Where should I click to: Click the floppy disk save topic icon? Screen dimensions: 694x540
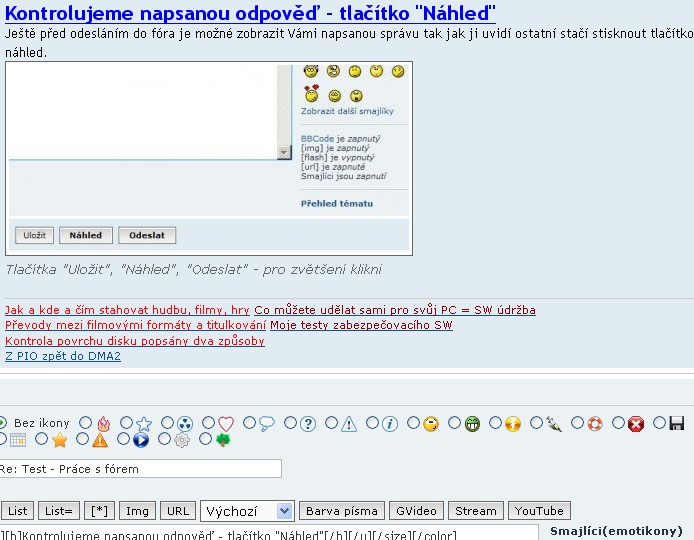tap(677, 424)
